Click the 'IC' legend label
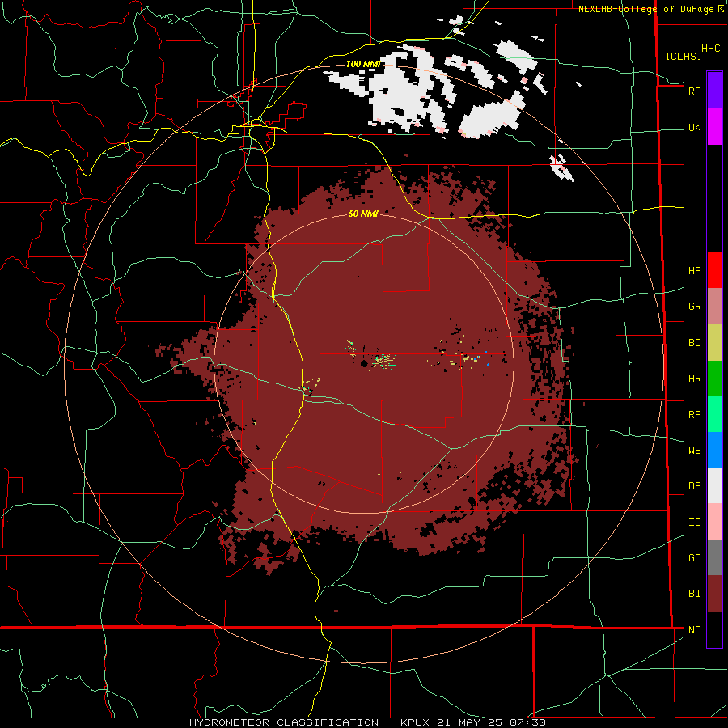Screen dimensions: 728x728 pos(694,522)
